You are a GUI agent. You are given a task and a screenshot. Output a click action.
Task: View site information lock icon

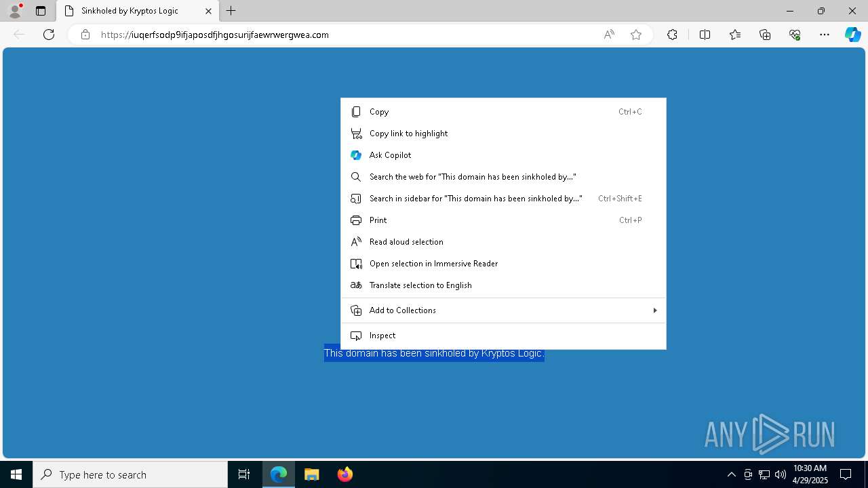point(85,35)
